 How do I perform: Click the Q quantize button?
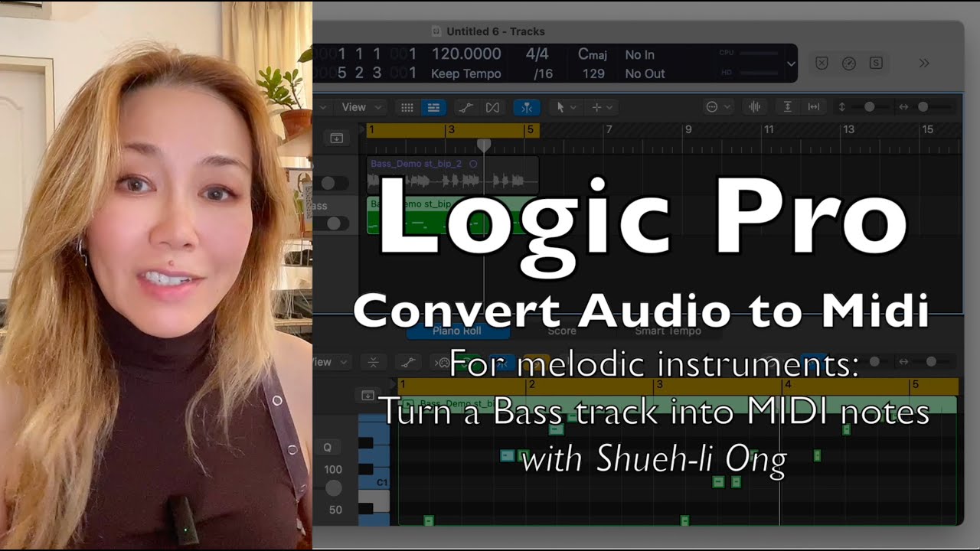point(328,448)
